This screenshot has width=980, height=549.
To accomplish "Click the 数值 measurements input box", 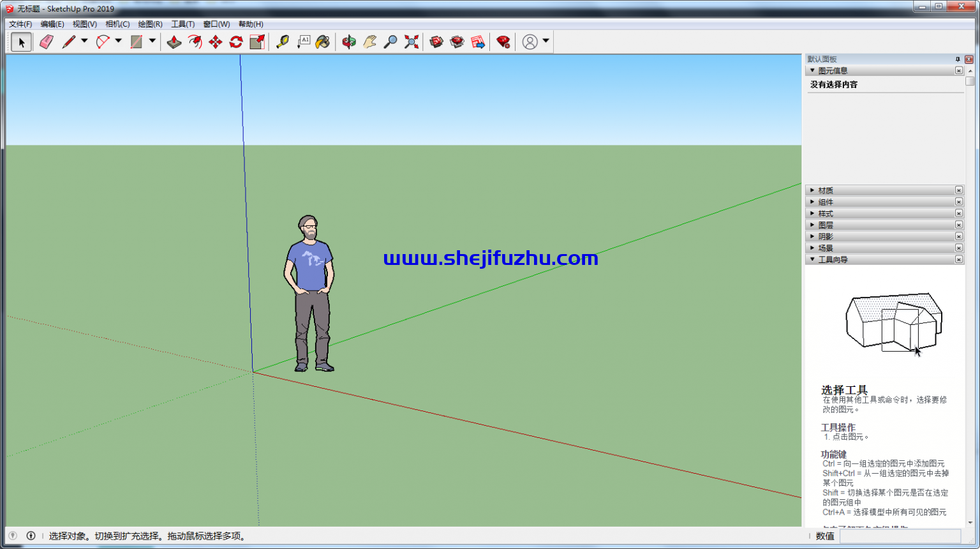I will click(900, 536).
